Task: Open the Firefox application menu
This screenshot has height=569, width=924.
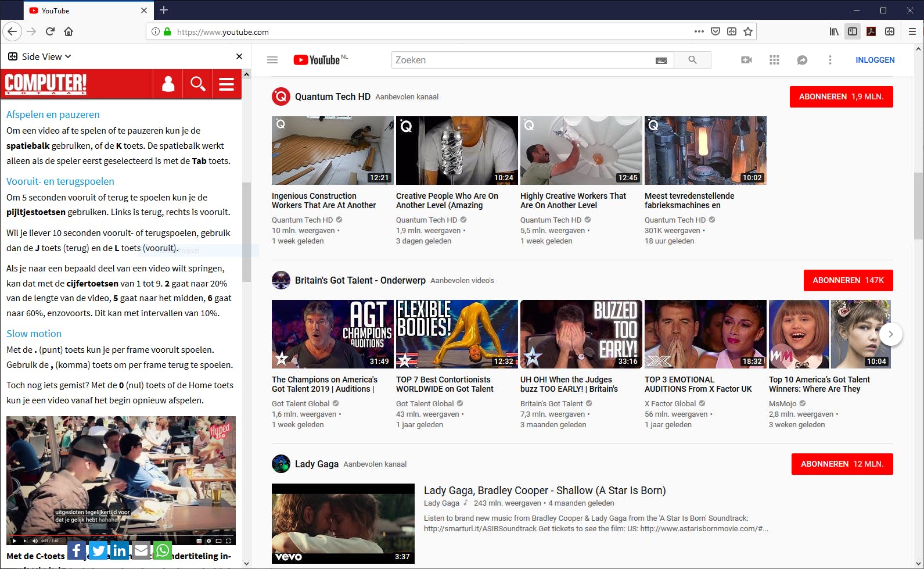Action: coord(912,32)
